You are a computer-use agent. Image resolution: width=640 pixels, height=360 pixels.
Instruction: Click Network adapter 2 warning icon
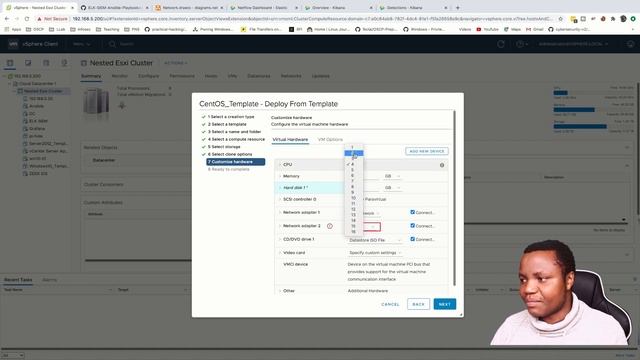click(x=329, y=226)
